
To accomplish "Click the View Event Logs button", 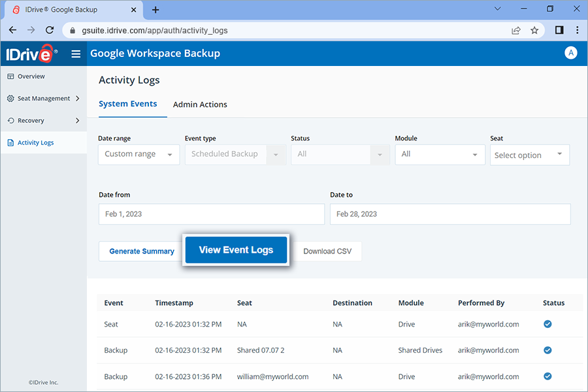I will 236,250.
